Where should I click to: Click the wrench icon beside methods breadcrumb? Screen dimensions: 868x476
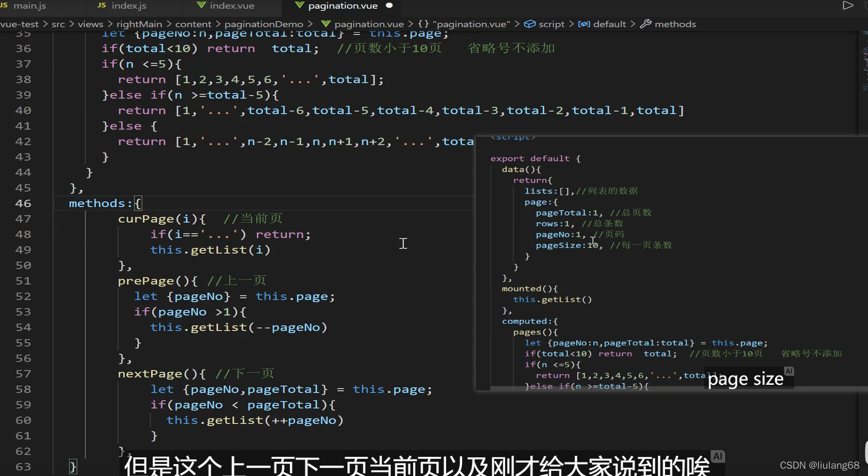point(645,24)
